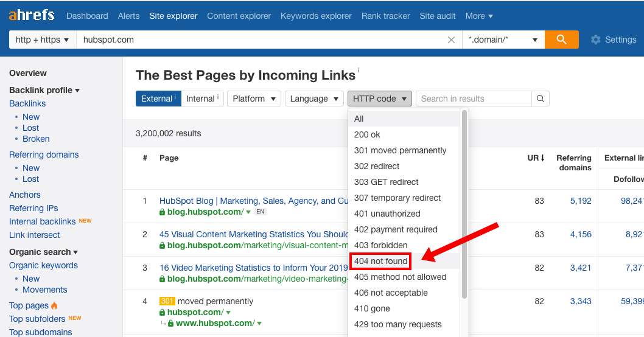Open the Keywords explorer tab

(x=317, y=16)
